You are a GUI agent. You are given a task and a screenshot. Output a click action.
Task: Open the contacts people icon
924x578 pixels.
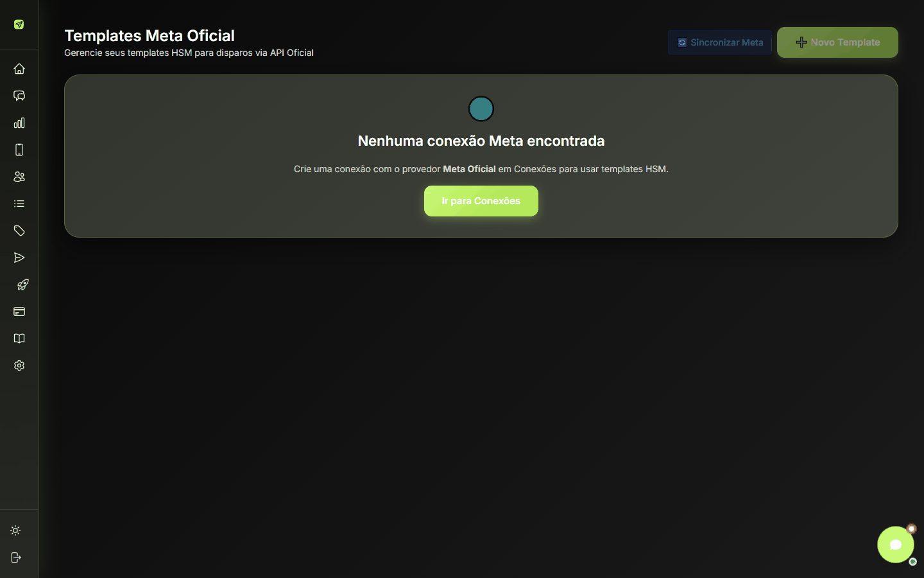coord(19,177)
